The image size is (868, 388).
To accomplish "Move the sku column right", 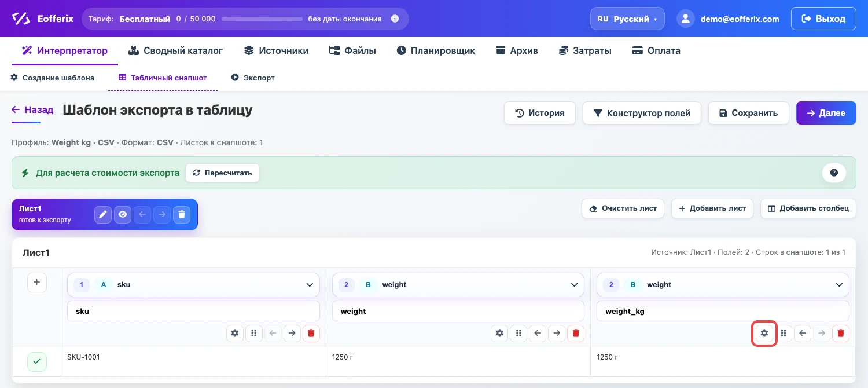I will pos(292,333).
